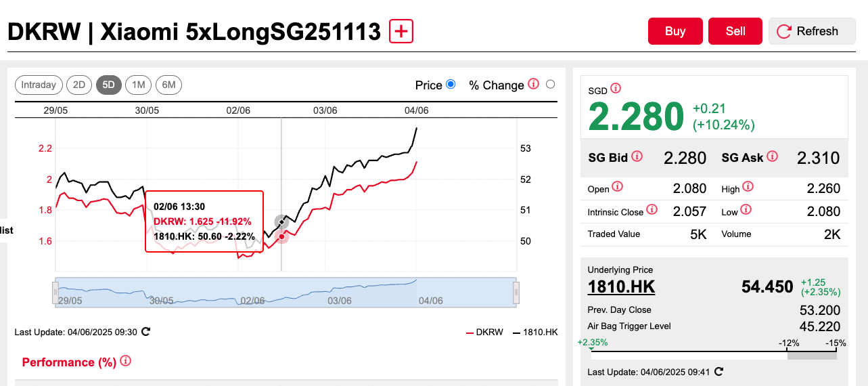Viewport: 868px width, 386px height.
Task: Switch chart to 2D range
Action: 79,85
